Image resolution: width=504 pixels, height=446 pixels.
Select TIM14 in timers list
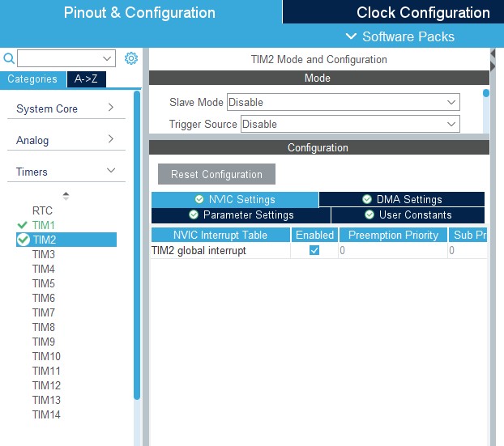(46, 414)
